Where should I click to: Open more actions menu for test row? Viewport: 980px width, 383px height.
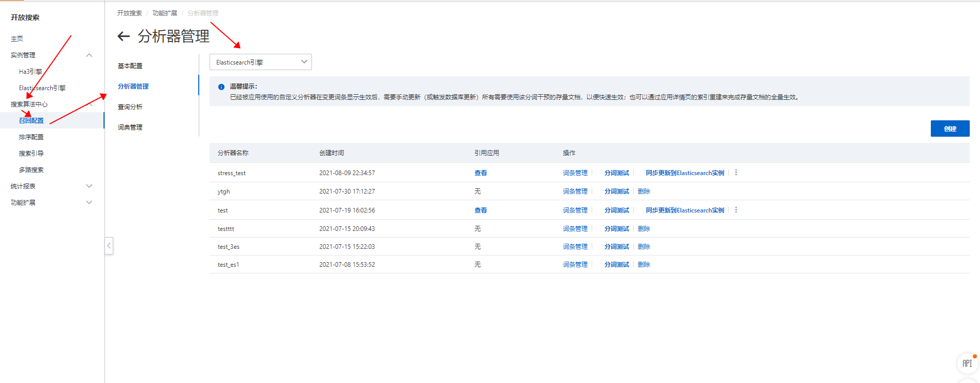736,210
